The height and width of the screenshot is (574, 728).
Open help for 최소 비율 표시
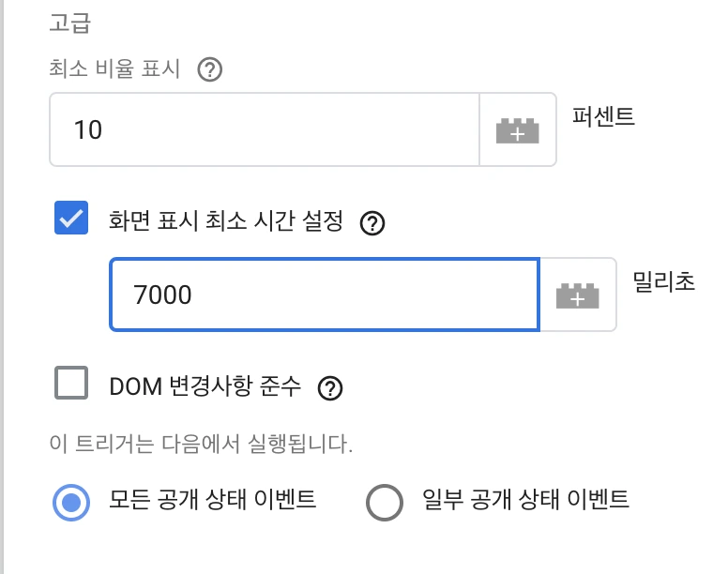pyautogui.click(x=210, y=69)
